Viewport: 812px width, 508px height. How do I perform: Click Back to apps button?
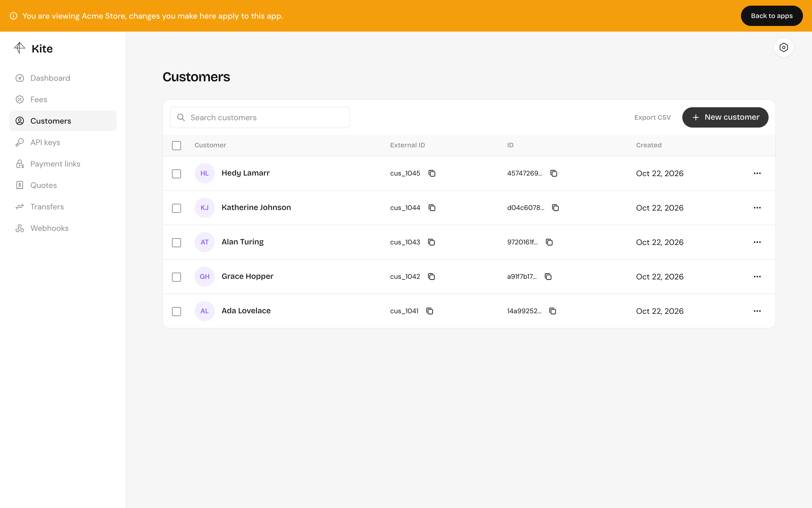[771, 16]
